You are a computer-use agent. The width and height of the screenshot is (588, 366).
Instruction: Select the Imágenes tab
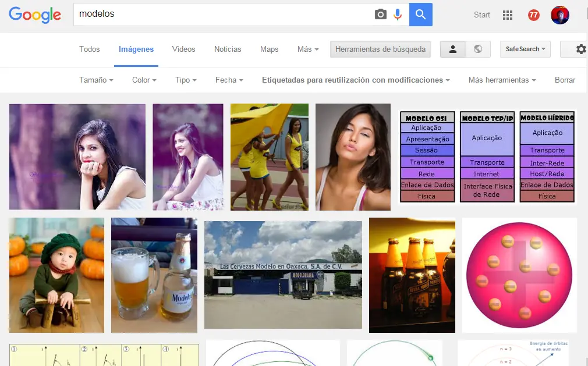[136, 49]
